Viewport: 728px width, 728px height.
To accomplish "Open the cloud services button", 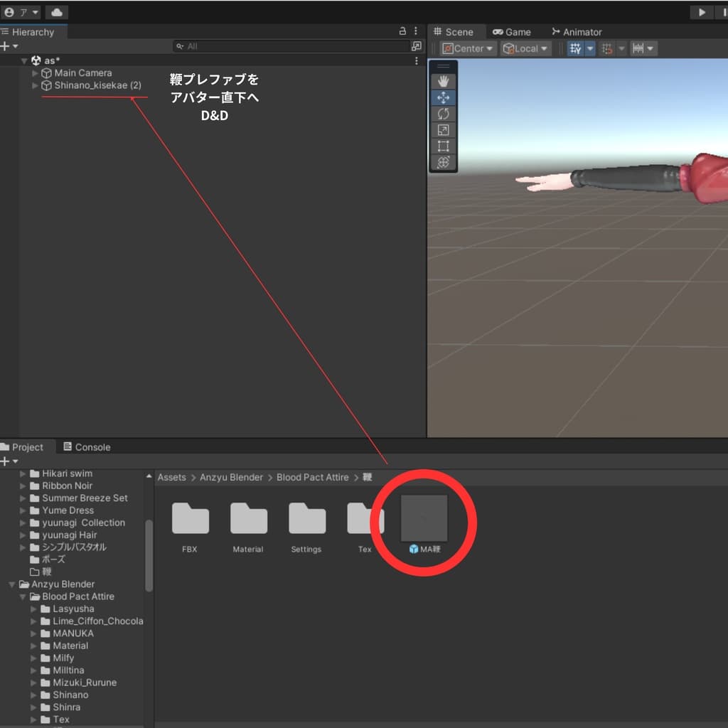I will coord(56,12).
